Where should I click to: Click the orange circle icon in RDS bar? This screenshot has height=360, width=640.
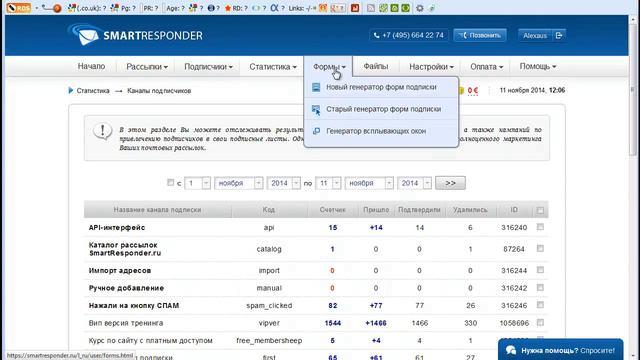[57, 8]
